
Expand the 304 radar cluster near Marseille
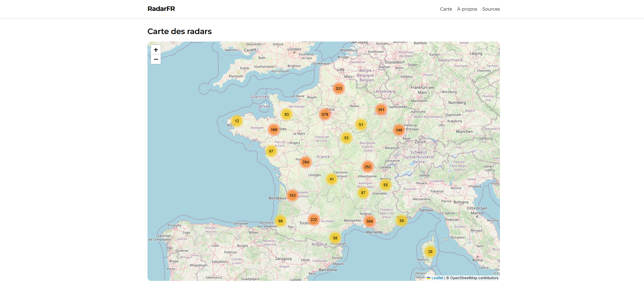[x=370, y=221]
